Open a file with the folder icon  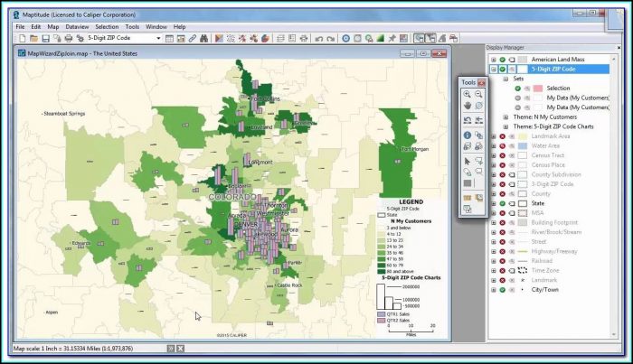[34, 38]
